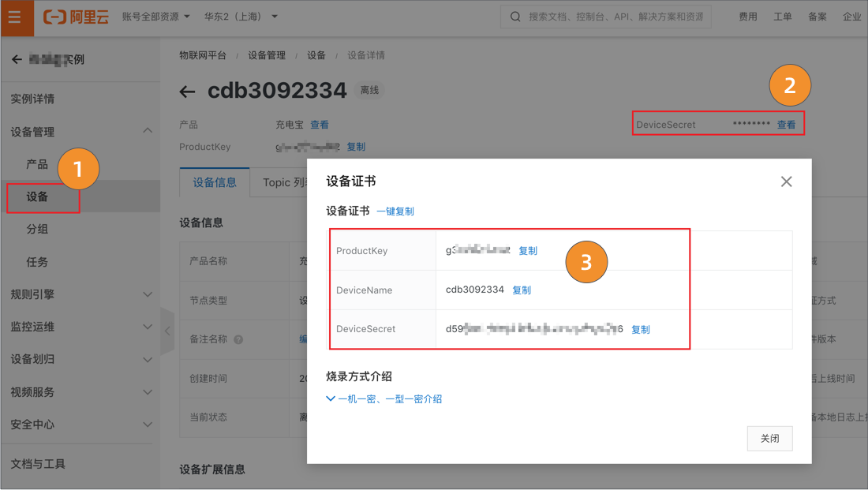Open the account resources dropdown
Screen dimensions: 868x490
(x=156, y=17)
